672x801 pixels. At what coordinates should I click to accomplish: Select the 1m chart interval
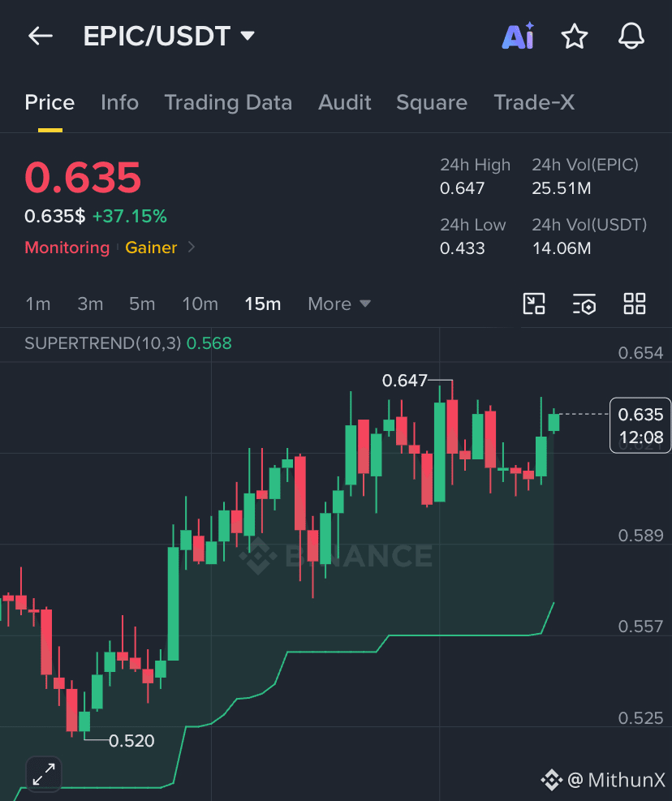(38, 304)
